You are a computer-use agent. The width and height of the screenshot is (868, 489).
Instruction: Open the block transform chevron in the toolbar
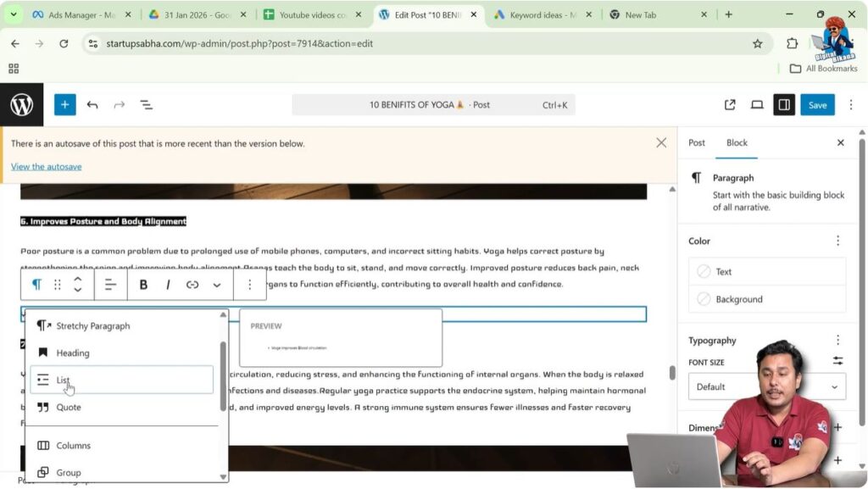click(216, 284)
